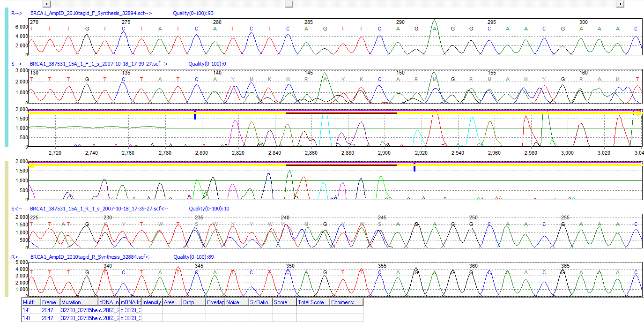
Task: Click the horizontal scrollbar right arrow
Action: click(621, 4)
